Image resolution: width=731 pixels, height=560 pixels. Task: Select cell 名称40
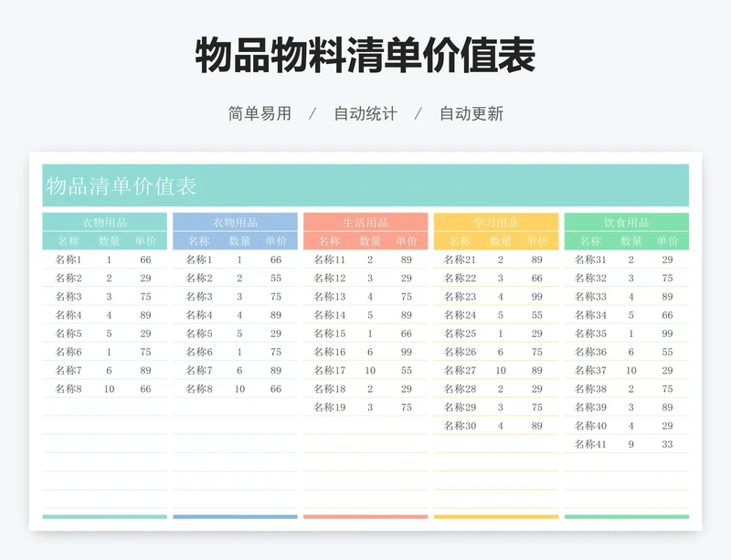590,426
